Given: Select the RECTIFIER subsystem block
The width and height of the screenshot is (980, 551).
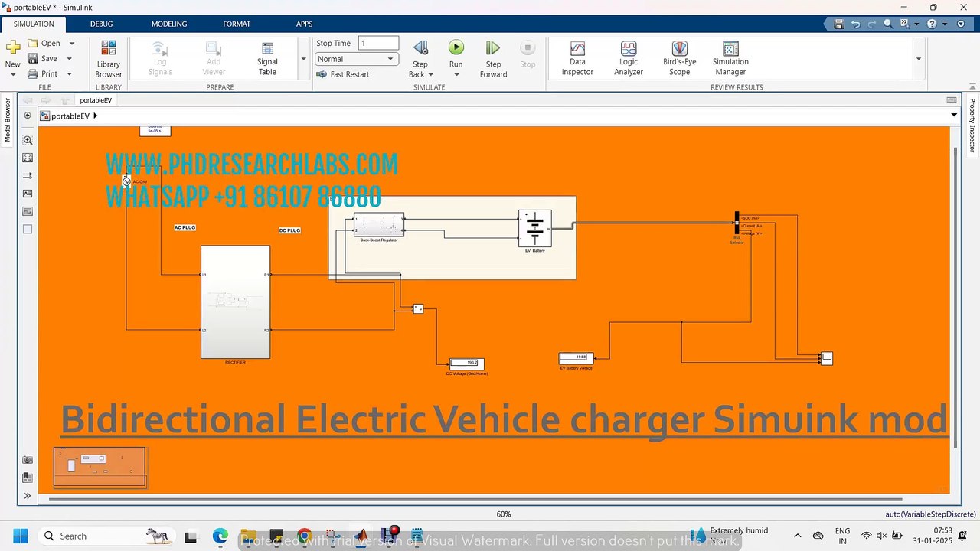Looking at the screenshot, I should [x=235, y=302].
